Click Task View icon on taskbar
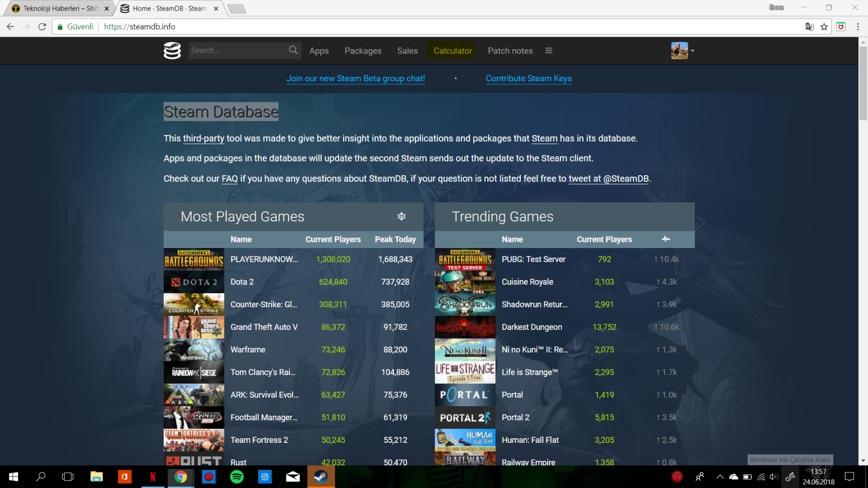 (x=68, y=476)
